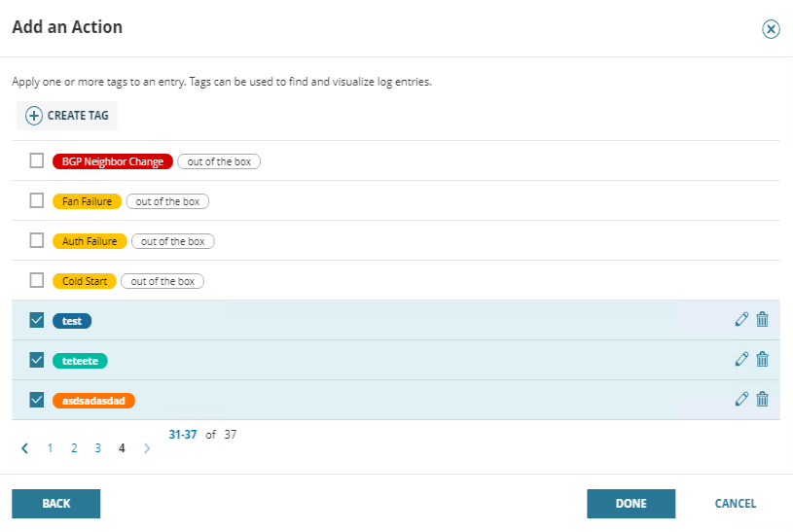Go to page 1 of tags
Image resolution: width=793 pixels, height=532 pixels.
point(50,448)
